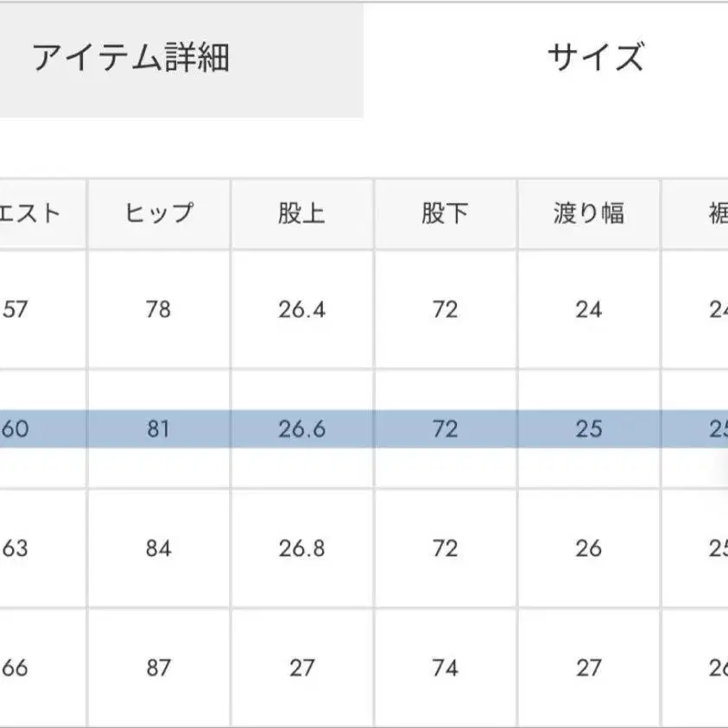728x728 pixels.
Task: Select the hip value 78 cell
Action: pyautogui.click(x=159, y=309)
